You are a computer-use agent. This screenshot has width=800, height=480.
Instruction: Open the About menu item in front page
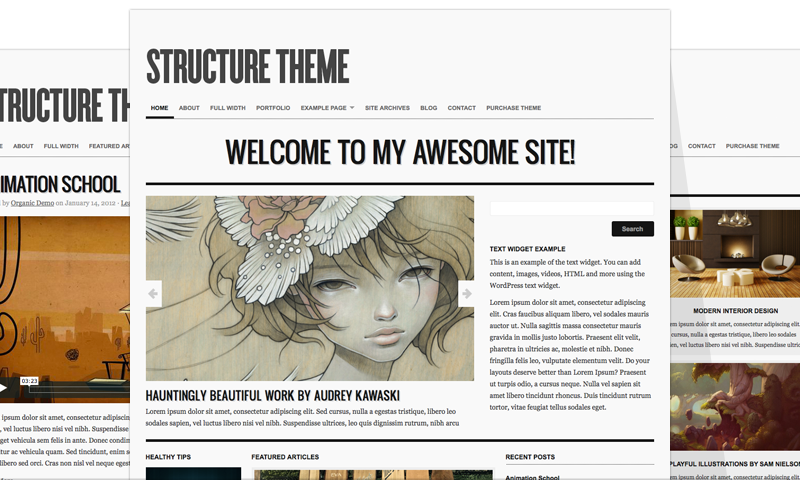coord(189,108)
